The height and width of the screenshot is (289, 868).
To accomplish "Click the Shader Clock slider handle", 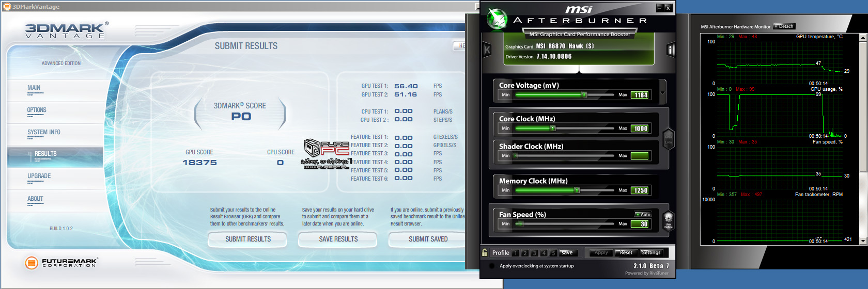I will [516, 155].
